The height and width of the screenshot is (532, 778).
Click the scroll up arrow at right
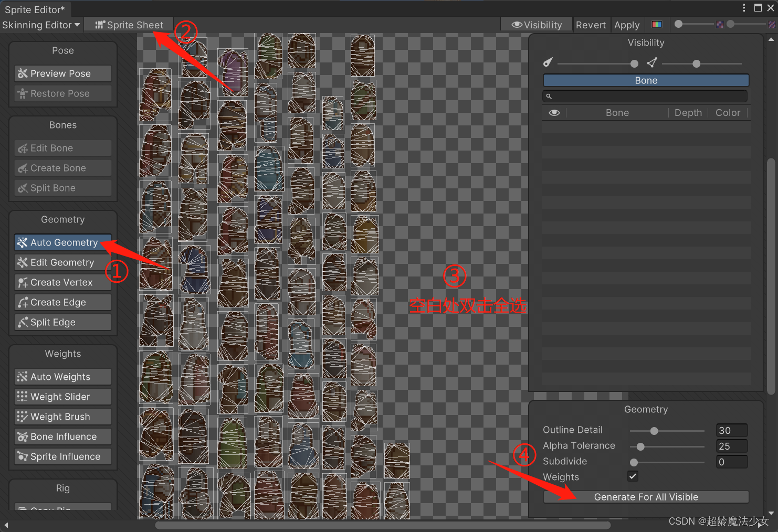[x=771, y=39]
